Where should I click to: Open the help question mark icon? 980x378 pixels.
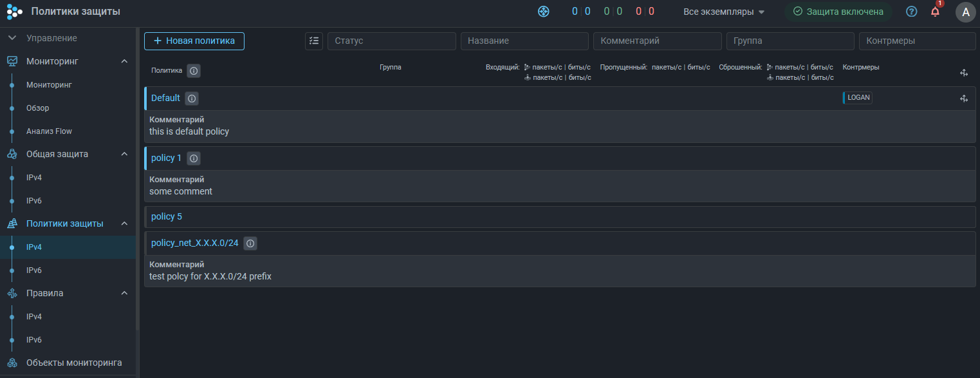click(x=911, y=12)
